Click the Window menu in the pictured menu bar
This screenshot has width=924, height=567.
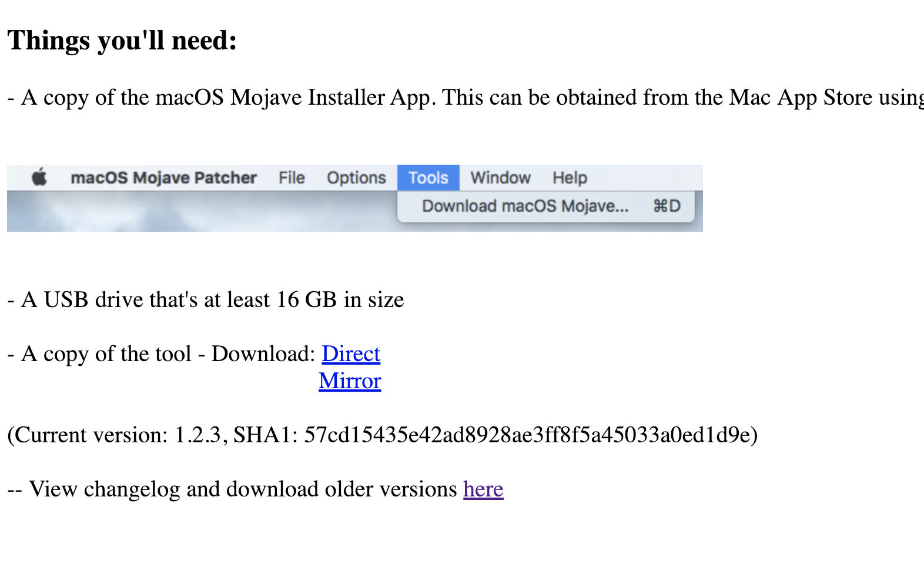click(x=500, y=178)
